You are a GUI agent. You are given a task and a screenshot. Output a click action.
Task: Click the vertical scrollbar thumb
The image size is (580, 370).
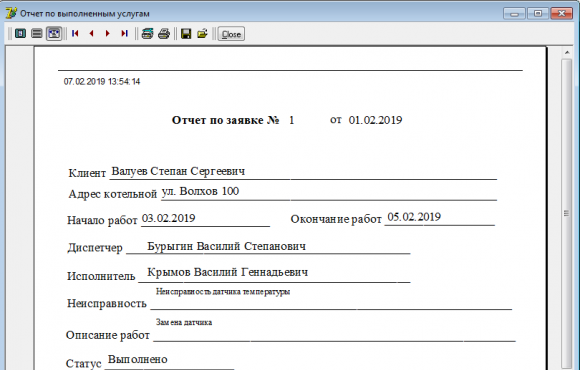tap(567, 213)
